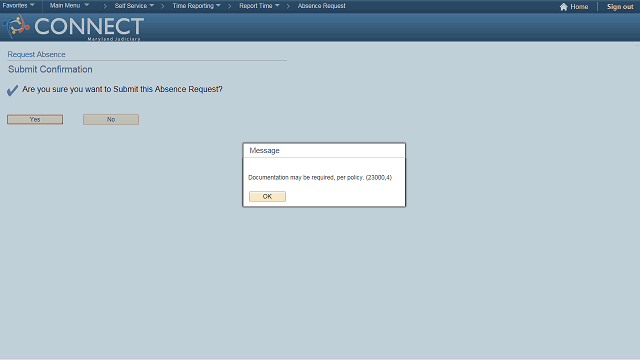
Task: Click the Home house icon
Action: (x=564, y=7)
